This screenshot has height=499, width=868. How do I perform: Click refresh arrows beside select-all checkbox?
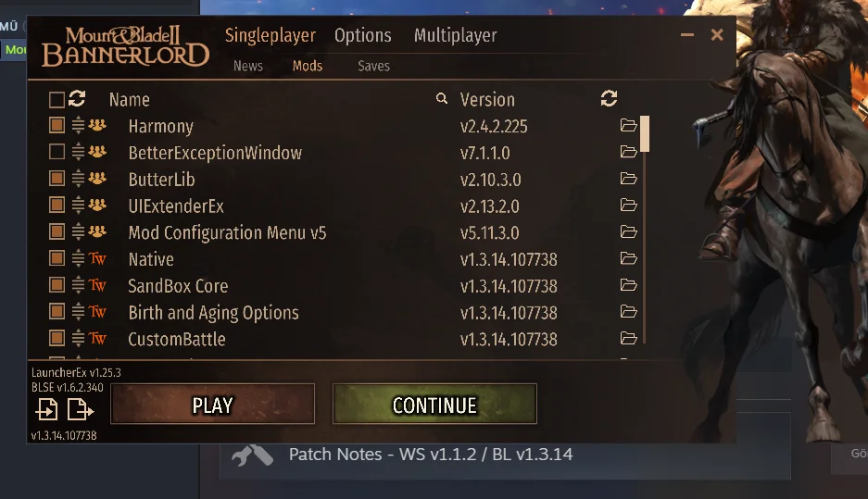coord(77,98)
